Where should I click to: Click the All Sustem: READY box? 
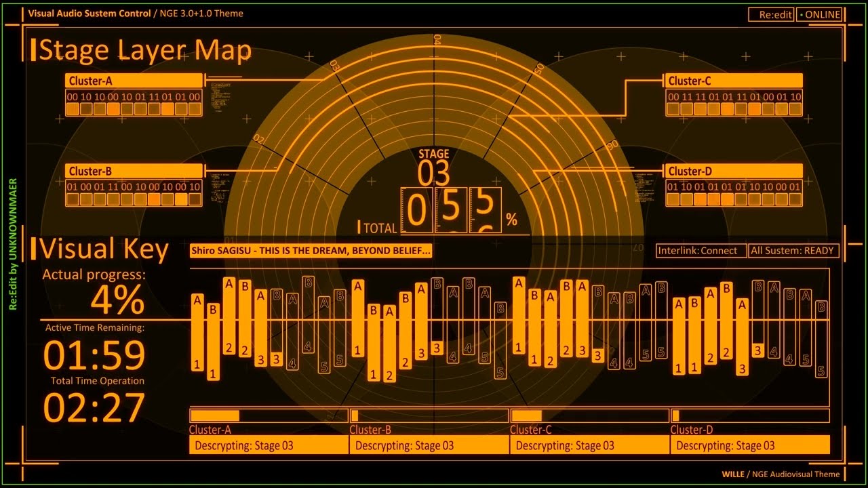click(x=793, y=251)
